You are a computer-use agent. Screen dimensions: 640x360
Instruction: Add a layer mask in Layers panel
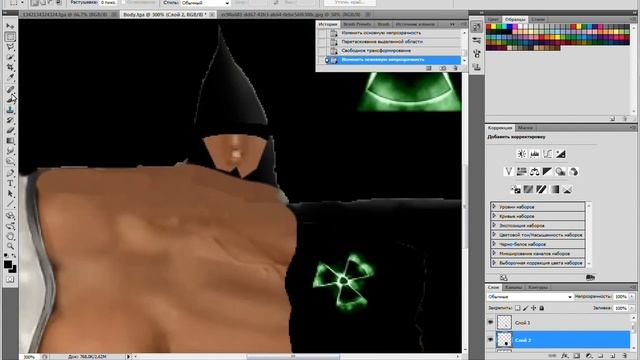point(577,356)
